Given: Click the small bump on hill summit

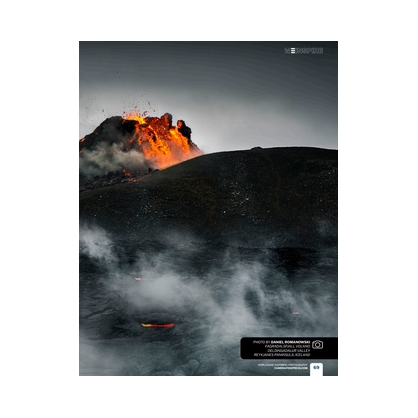Looking at the screenshot, I should [256, 148].
